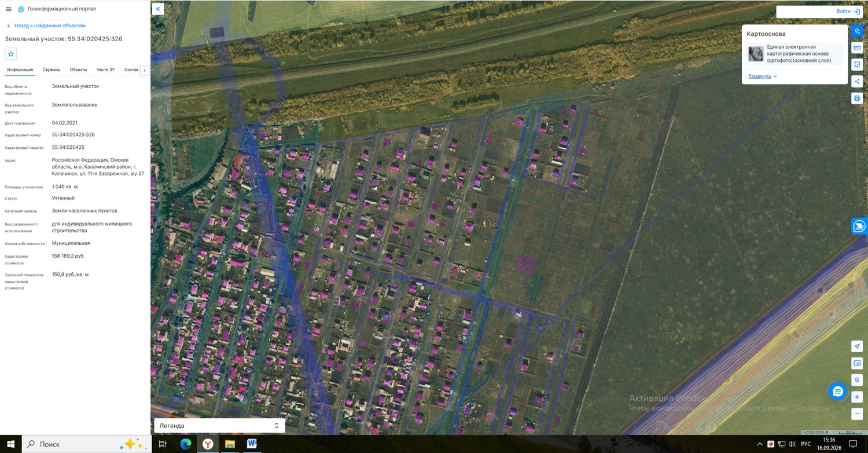Open Task View in the taskbar
Screen dimensions: 868x453
click(163, 444)
